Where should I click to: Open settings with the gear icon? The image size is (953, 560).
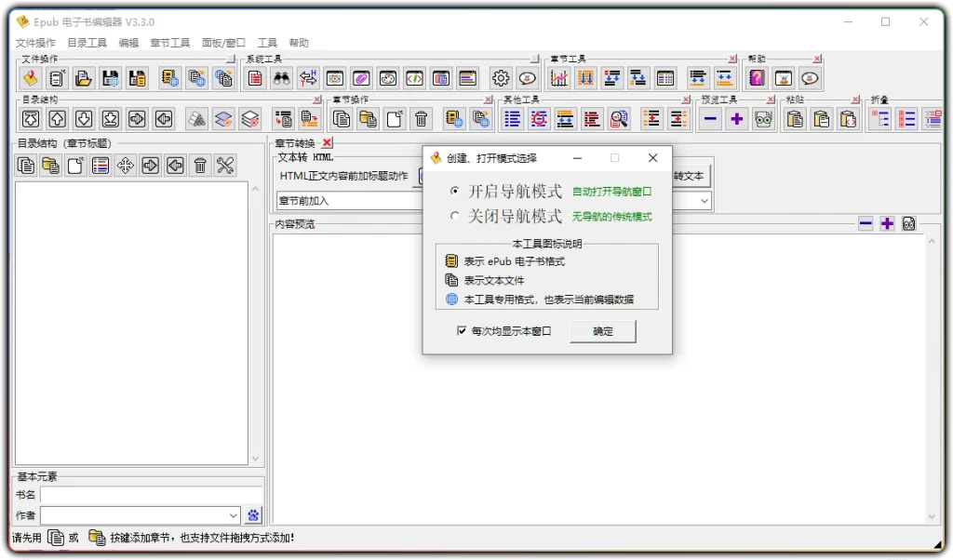click(x=501, y=78)
